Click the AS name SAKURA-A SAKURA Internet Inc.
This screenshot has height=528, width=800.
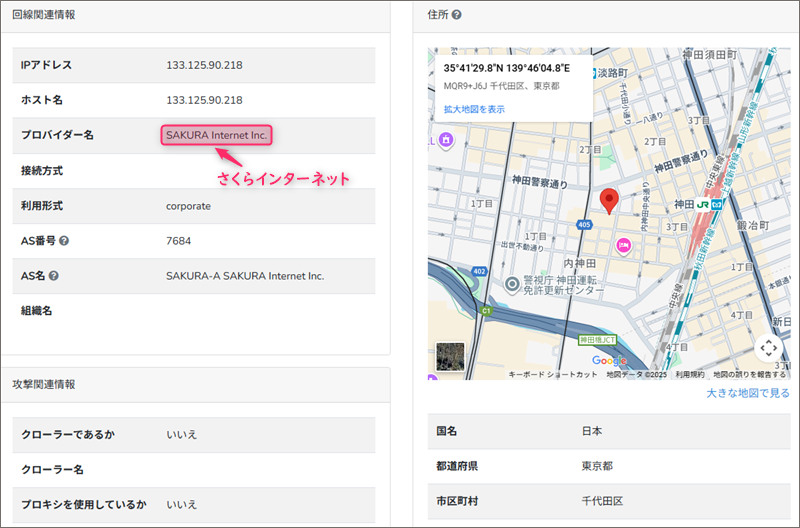tap(245, 276)
